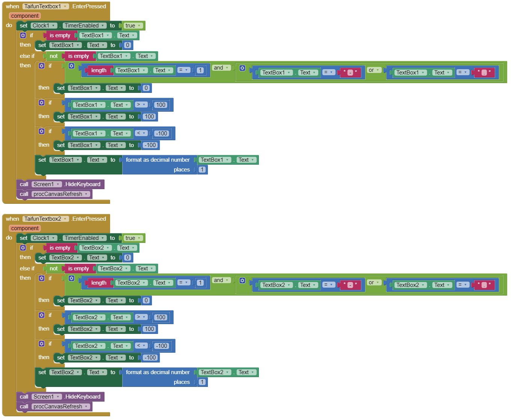Click gear icon on TextBox2 is-empty if block
Screen dimensions: 511x420
[x=23, y=248]
